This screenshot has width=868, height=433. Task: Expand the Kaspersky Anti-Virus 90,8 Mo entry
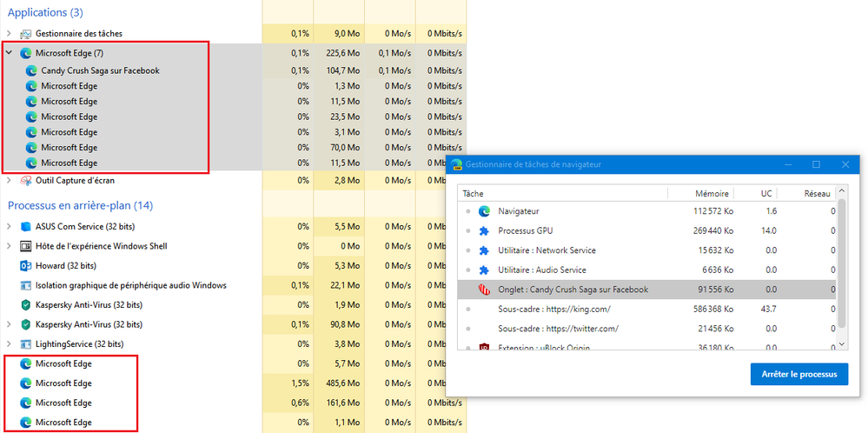click(9, 324)
